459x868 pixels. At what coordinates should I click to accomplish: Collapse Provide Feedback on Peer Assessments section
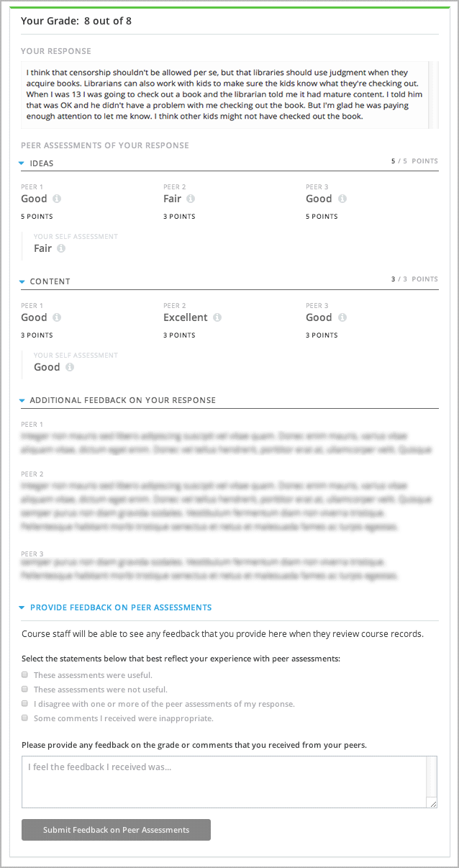pos(22,608)
